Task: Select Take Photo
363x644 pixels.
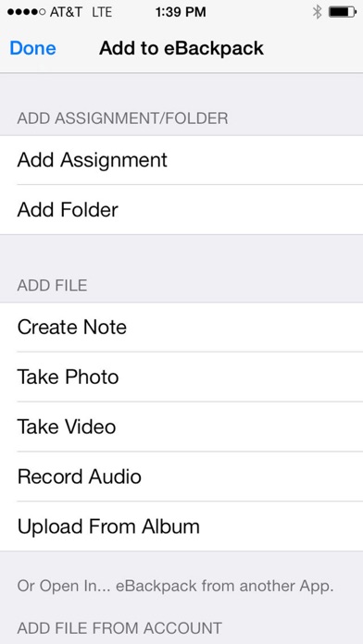Action: point(181,377)
